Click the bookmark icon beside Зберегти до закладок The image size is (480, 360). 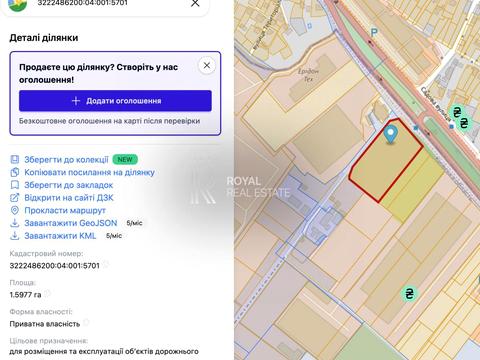click(x=15, y=185)
